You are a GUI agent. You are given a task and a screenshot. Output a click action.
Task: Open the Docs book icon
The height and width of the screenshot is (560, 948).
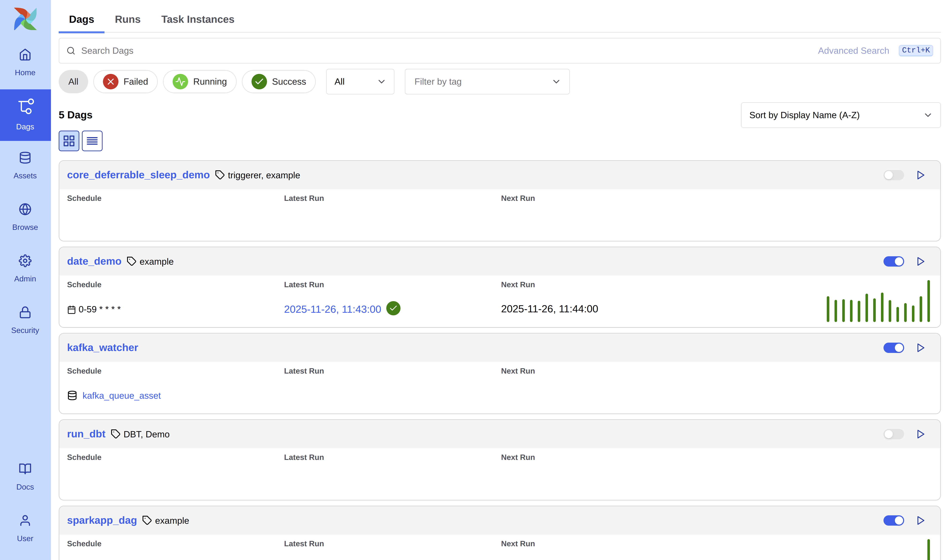pos(25,476)
